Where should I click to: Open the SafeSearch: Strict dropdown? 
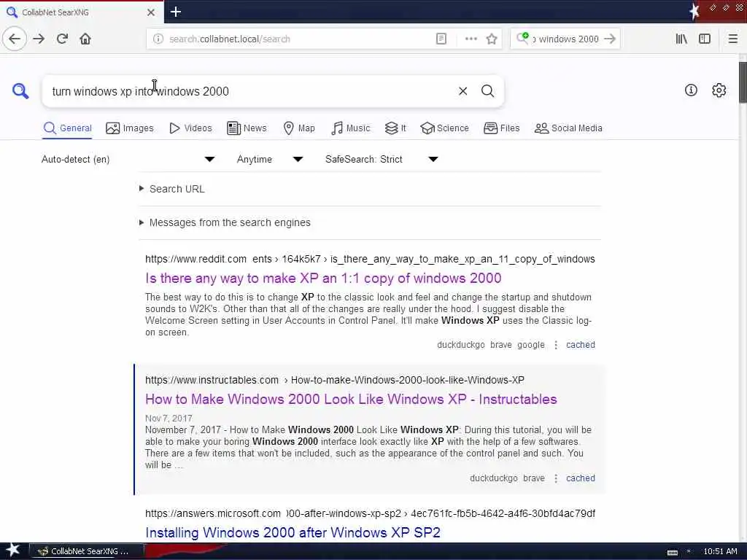pyautogui.click(x=382, y=159)
